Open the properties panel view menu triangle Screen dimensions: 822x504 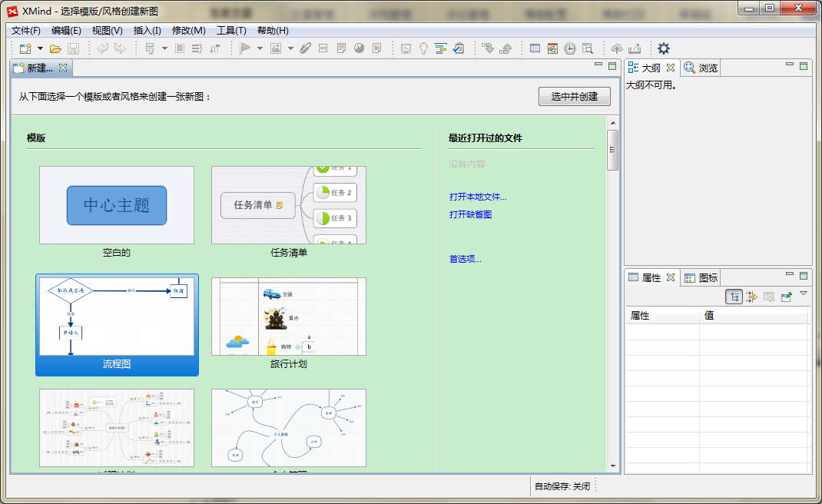(804, 293)
